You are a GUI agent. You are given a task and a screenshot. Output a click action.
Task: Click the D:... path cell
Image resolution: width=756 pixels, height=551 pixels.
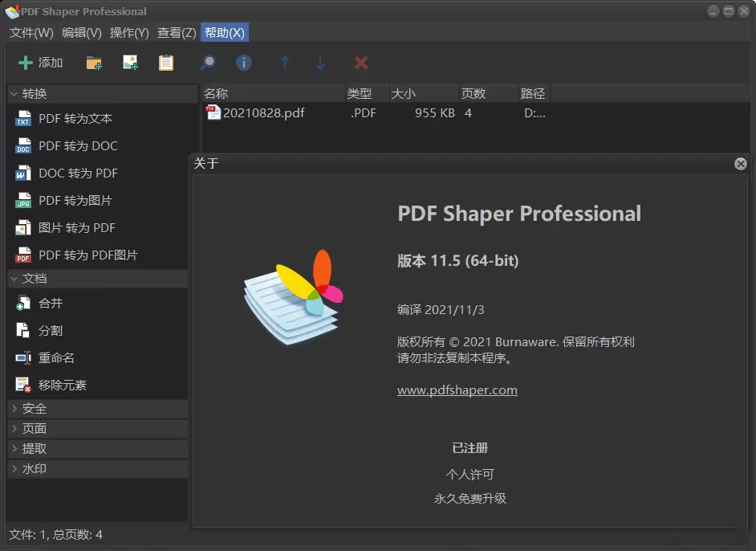point(534,113)
